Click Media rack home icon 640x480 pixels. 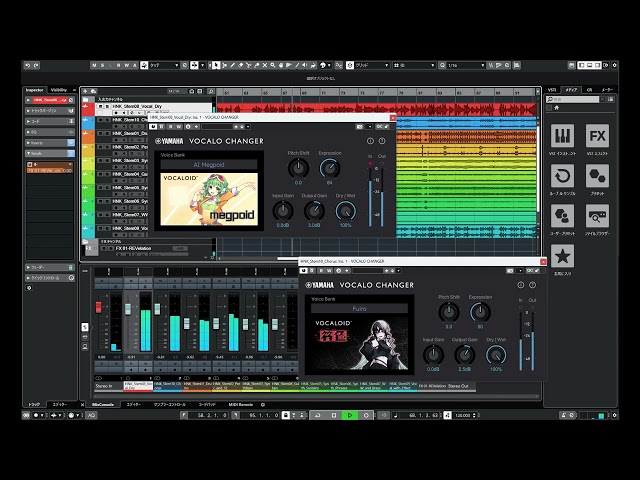tap(556, 108)
